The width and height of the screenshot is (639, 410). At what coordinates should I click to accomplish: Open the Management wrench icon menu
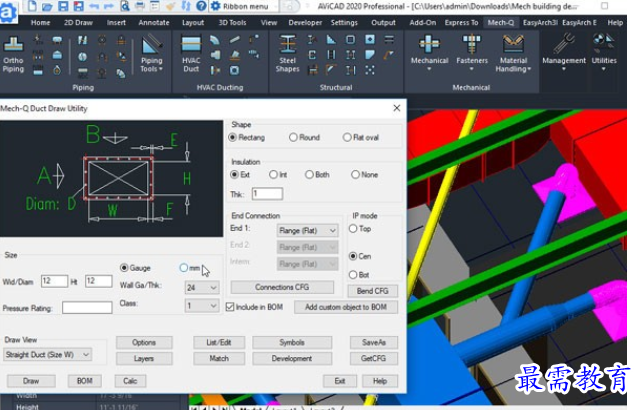point(564,53)
